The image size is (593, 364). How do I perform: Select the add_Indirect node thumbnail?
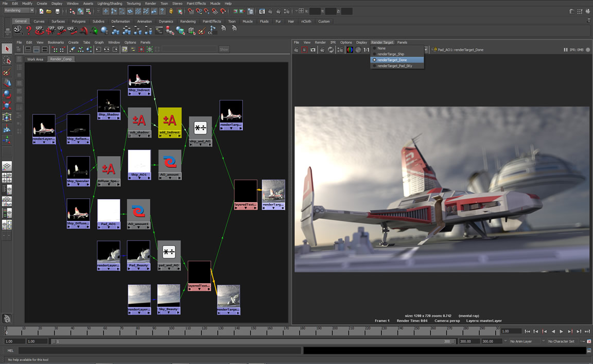point(170,119)
